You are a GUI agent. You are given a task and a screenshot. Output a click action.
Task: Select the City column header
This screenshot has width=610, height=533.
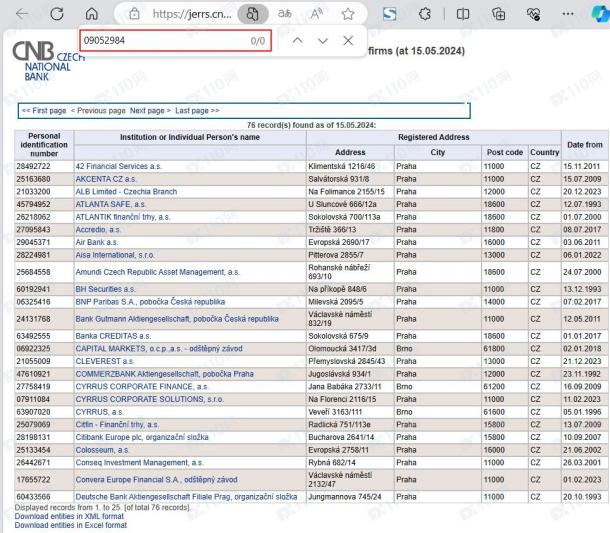pos(438,152)
